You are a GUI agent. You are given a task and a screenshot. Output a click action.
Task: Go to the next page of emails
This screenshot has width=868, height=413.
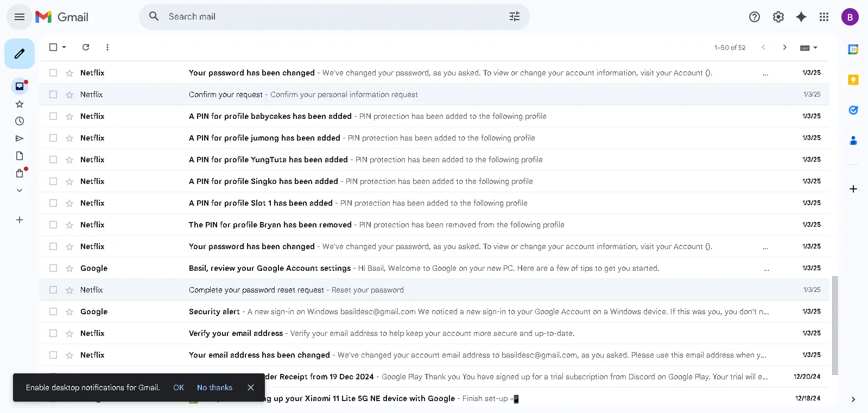tap(785, 47)
